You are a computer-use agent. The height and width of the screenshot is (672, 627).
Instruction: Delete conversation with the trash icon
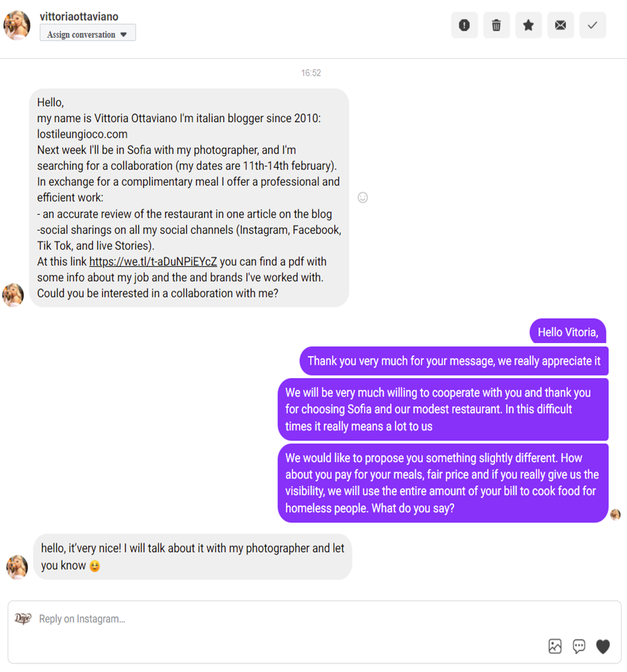pyautogui.click(x=496, y=25)
